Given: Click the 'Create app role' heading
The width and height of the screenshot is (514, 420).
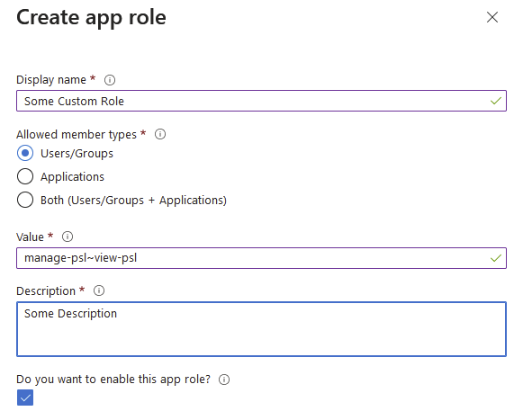Looking at the screenshot, I should [91, 18].
